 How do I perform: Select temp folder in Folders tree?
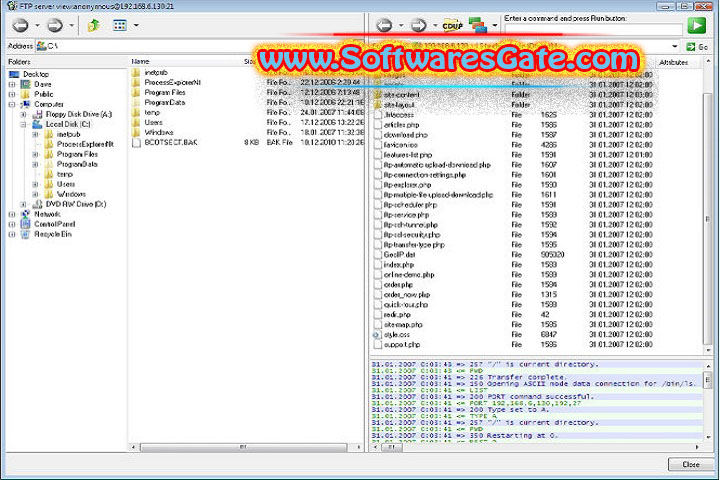pos(64,175)
